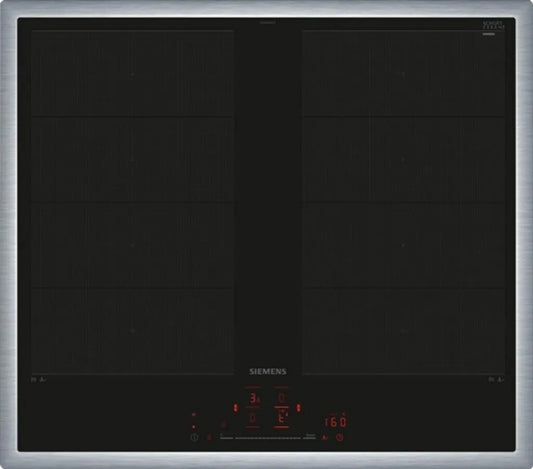The height and width of the screenshot is (469, 533).
Task: Select front-left zone showing level 3
Action: click(254, 398)
